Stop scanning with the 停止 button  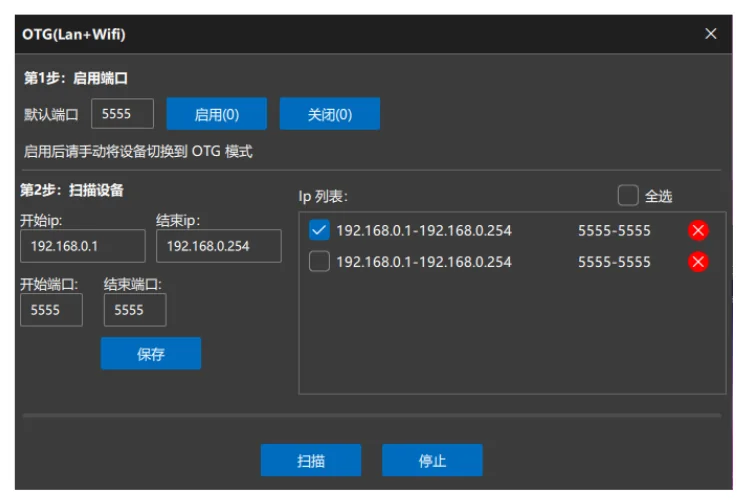(432, 460)
